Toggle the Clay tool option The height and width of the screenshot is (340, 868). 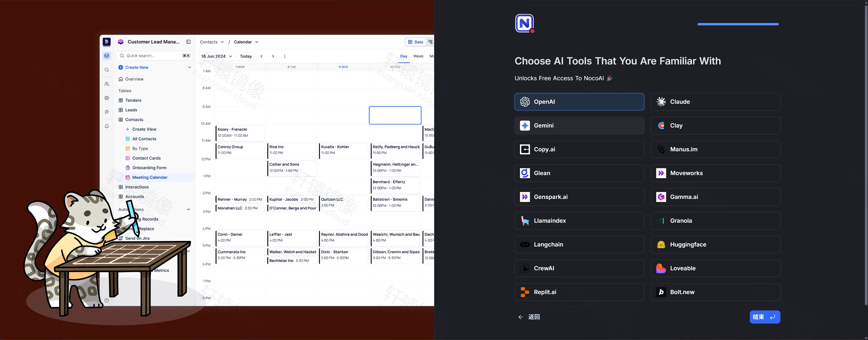click(715, 126)
